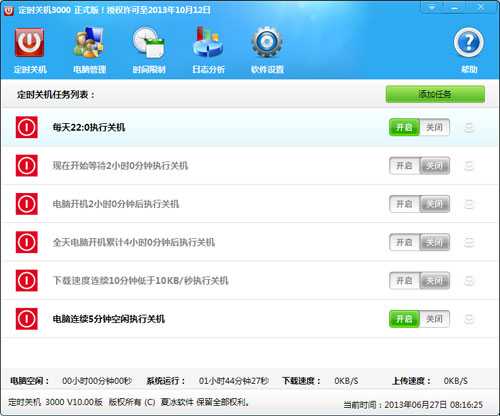500x416 pixels.
Task: Click 开启 for 每天22:0执行关机
Action: click(404, 127)
